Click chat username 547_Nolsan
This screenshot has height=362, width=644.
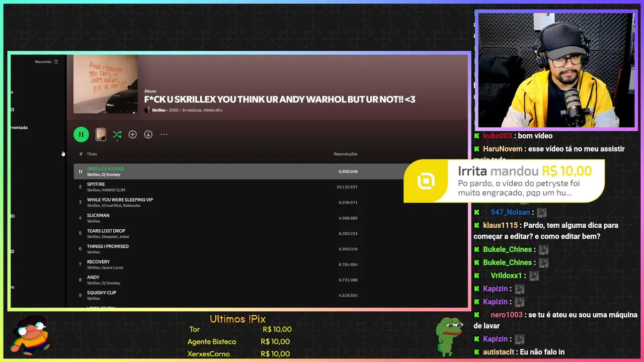point(511,212)
